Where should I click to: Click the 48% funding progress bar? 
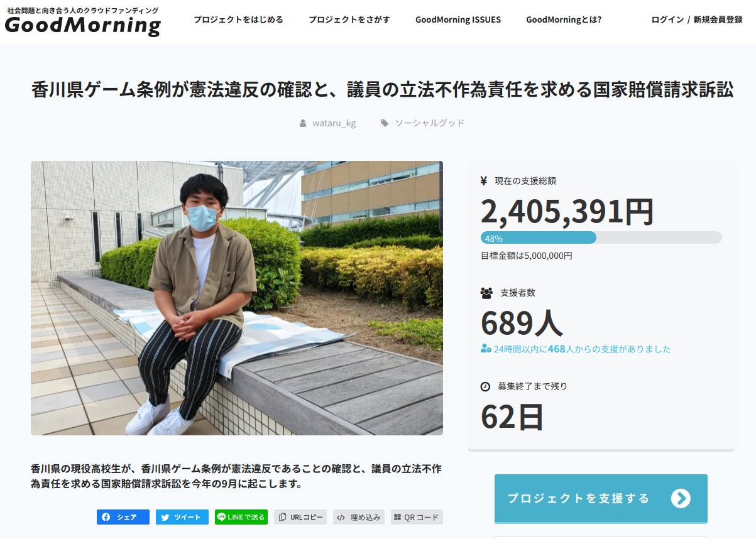tap(601, 237)
